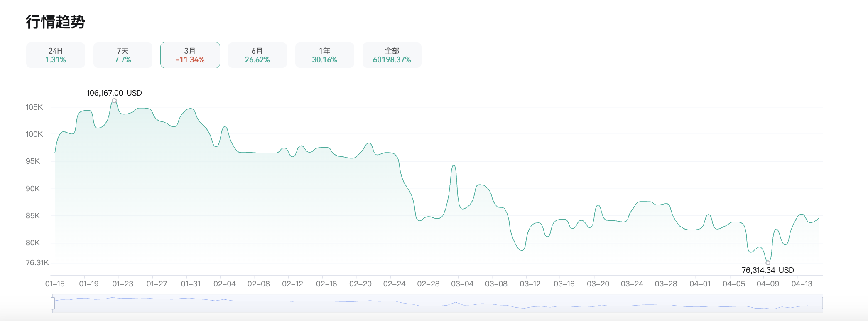Choose the 1年 time range tab
Image resolution: width=868 pixels, height=321 pixels.
click(325, 55)
